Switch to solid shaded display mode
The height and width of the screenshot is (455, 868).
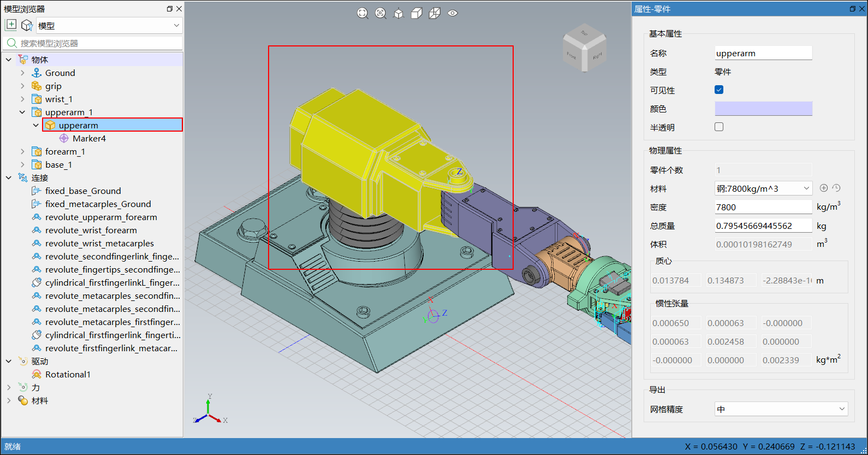417,13
